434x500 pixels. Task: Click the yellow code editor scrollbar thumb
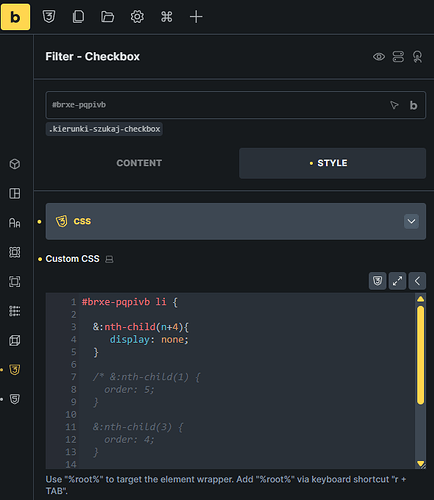[421, 355]
